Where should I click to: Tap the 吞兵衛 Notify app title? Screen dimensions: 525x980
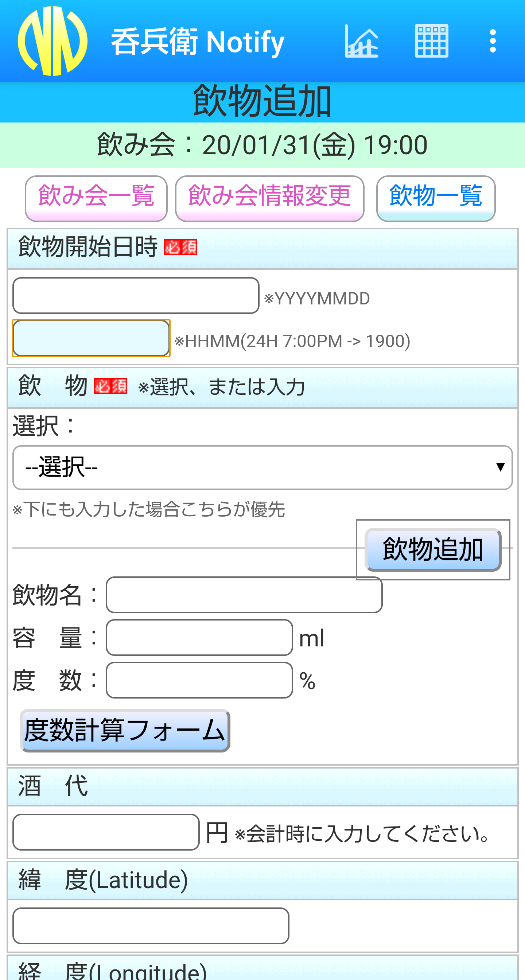[198, 41]
